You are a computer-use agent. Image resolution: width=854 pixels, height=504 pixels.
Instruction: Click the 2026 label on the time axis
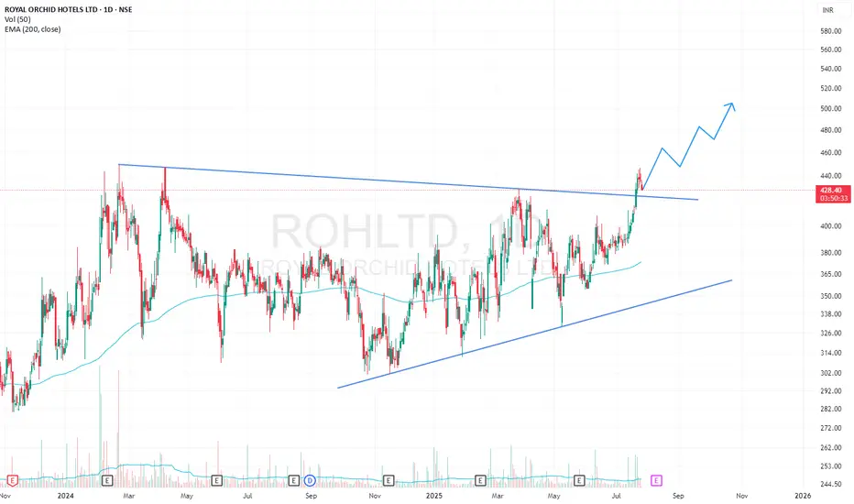803,496
